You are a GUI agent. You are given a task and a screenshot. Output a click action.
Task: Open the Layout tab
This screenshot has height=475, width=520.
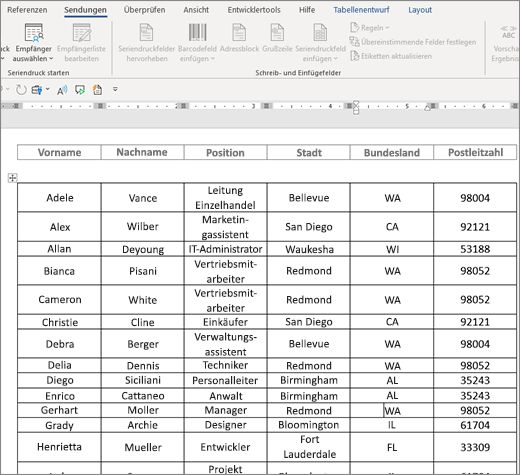coord(420,10)
